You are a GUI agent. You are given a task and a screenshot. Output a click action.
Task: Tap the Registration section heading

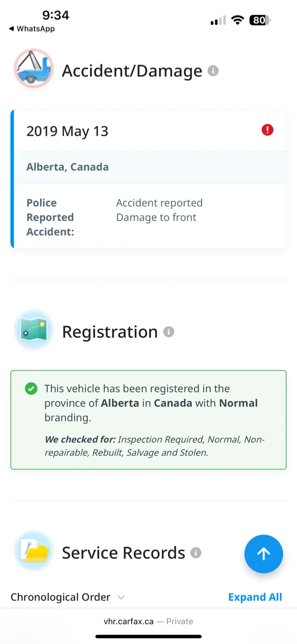(110, 332)
